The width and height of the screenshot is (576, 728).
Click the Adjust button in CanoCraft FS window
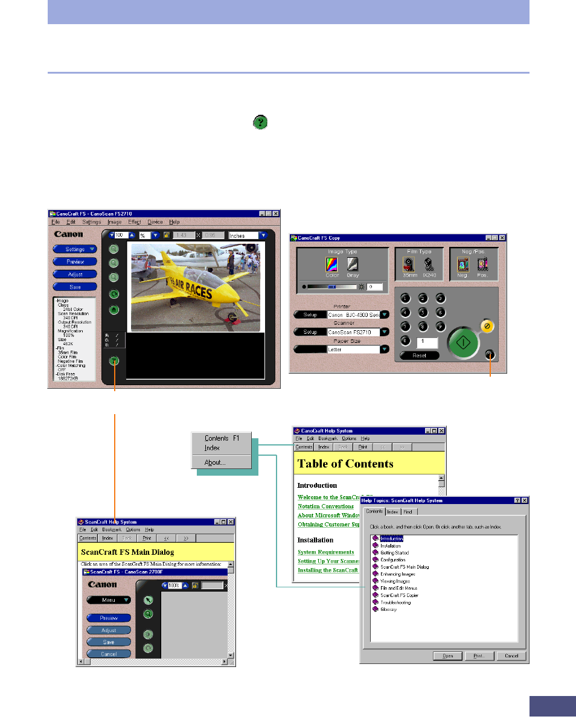(x=75, y=274)
